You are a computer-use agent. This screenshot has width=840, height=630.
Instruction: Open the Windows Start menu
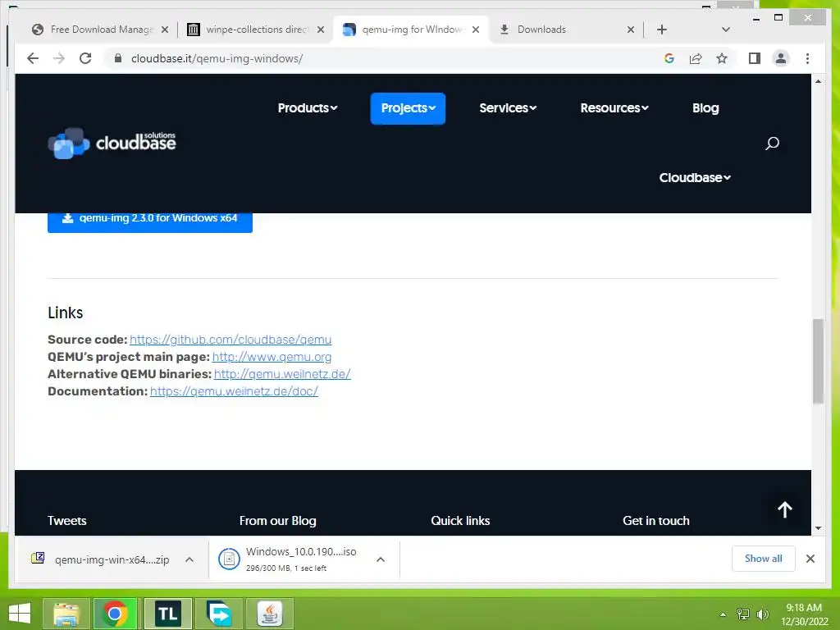coord(20,614)
